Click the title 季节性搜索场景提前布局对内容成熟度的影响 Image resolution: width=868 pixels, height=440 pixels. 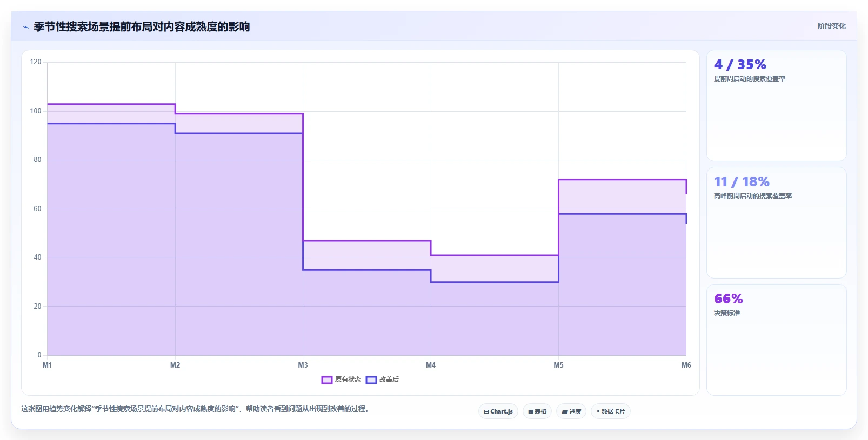(142, 26)
